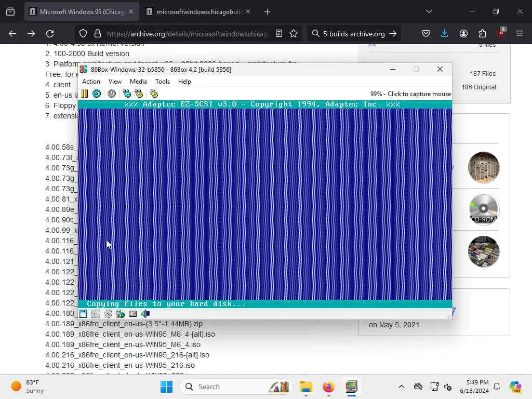Open the Help menu in 86Box
The image size is (532, 399).
point(184,82)
